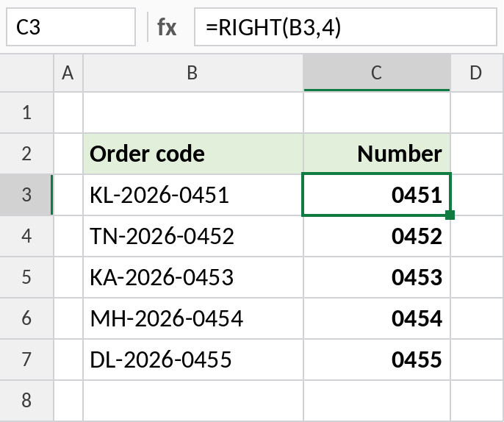Select row 5 header
The image size is (504, 422).
click(26, 277)
